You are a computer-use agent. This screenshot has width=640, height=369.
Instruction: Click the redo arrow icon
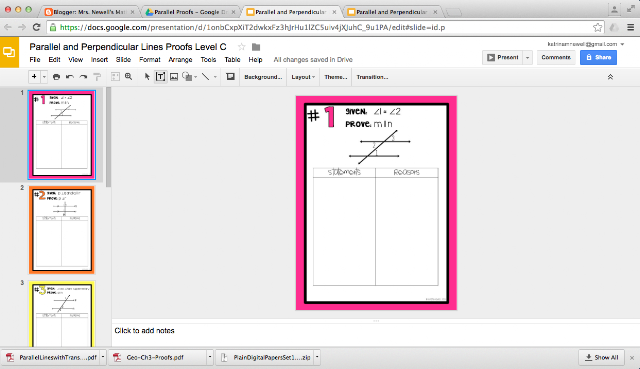click(x=83, y=77)
